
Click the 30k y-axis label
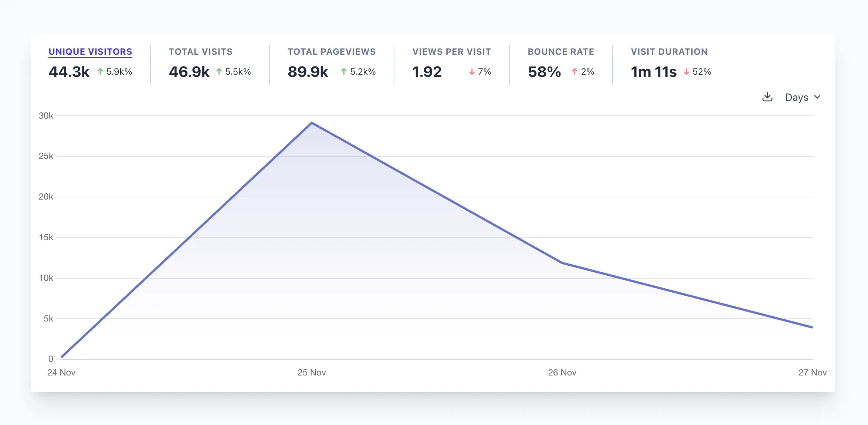tap(46, 116)
